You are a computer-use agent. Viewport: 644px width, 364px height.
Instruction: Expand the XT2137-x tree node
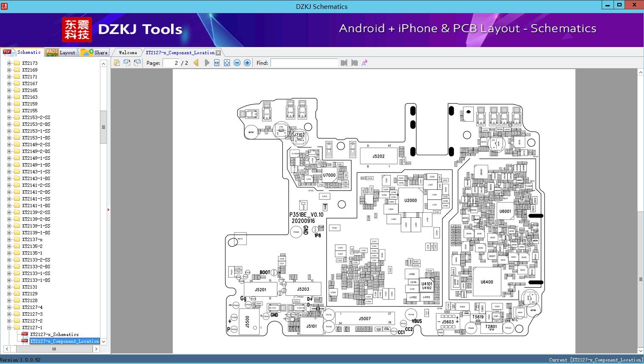point(9,239)
